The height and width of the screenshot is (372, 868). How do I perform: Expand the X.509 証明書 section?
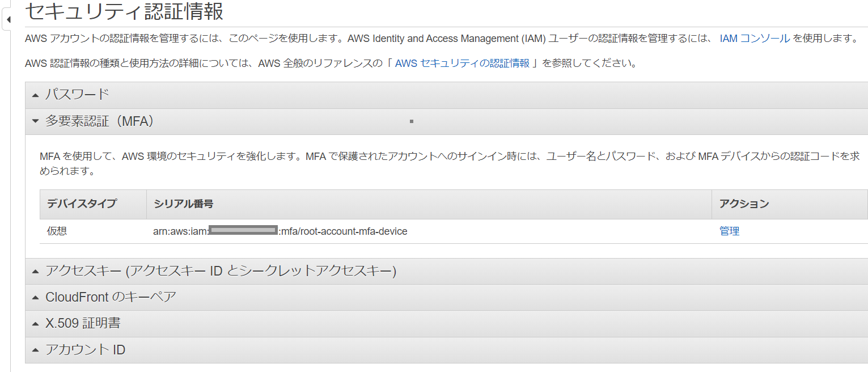pos(446,323)
